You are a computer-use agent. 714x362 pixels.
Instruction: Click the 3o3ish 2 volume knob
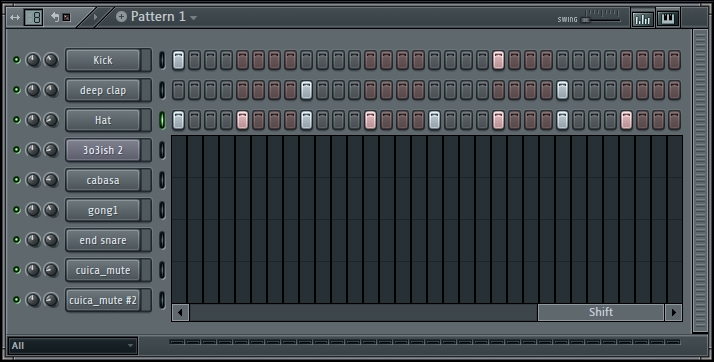click(x=51, y=150)
